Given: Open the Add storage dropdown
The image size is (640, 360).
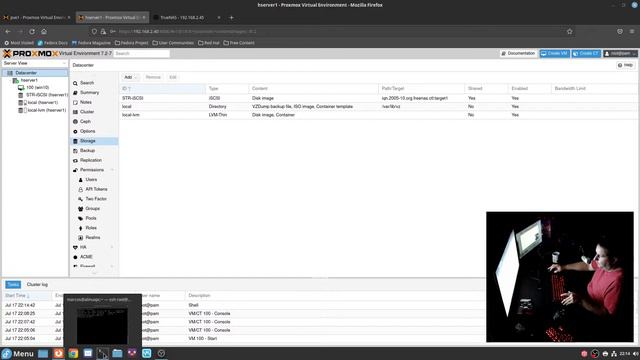Looking at the screenshot, I should (x=131, y=77).
